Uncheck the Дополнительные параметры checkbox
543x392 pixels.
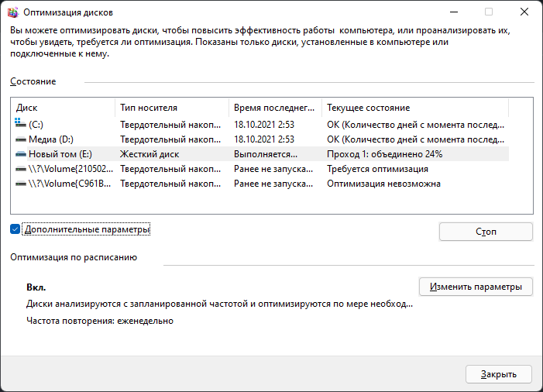click(15, 229)
